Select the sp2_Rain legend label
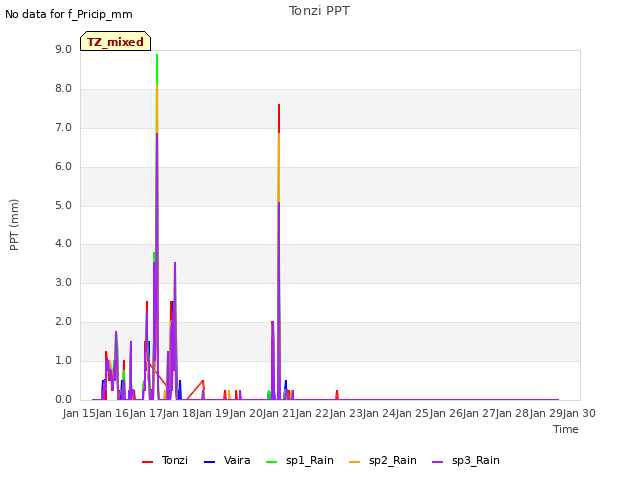 [x=393, y=461]
